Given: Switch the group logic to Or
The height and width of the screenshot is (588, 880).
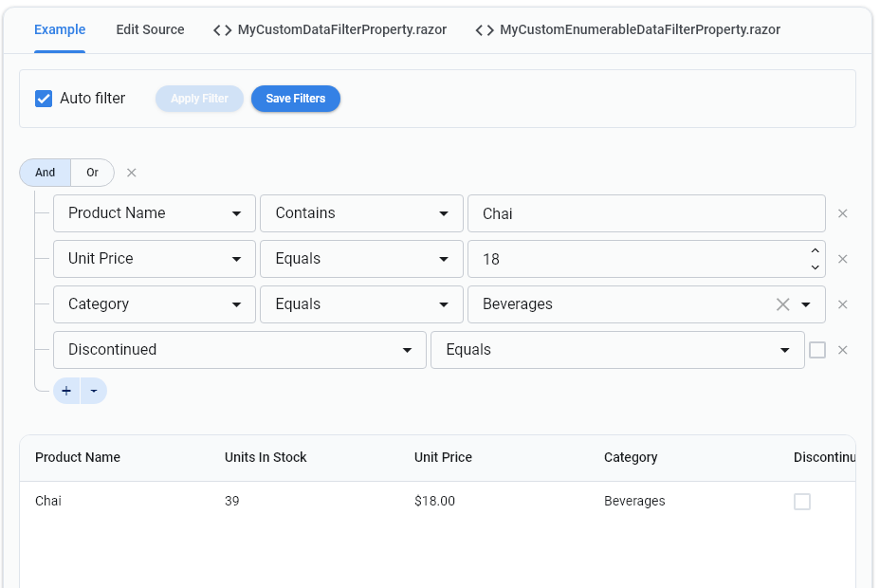Looking at the screenshot, I should pyautogui.click(x=92, y=173).
